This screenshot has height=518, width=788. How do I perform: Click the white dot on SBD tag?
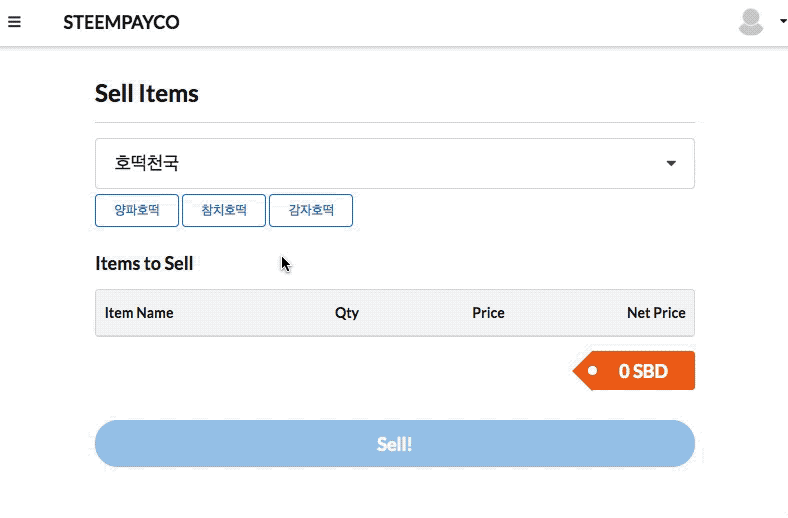[x=593, y=371]
